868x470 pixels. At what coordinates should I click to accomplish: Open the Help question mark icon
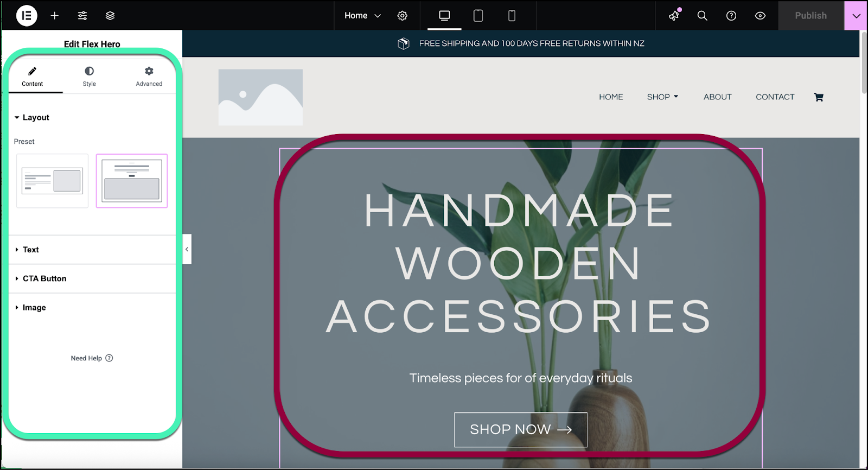(x=731, y=16)
